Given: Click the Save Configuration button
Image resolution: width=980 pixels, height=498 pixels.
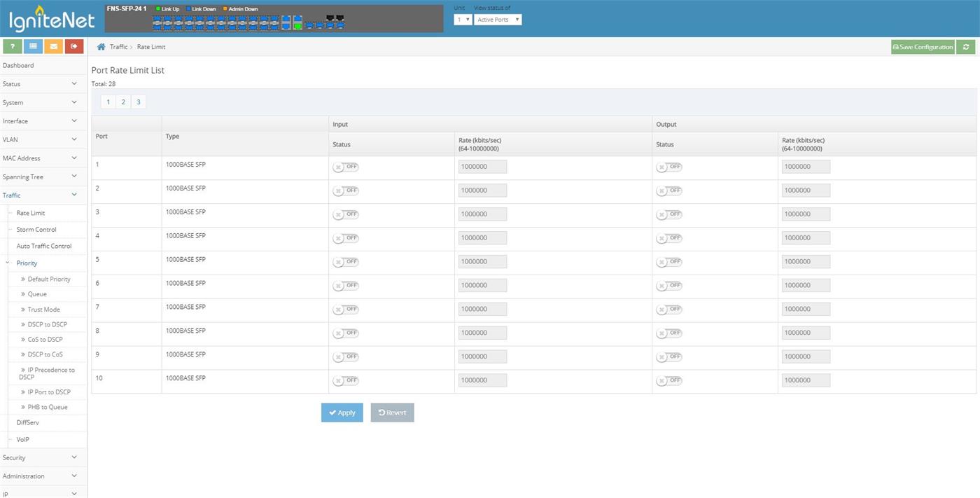Looking at the screenshot, I should coord(923,47).
